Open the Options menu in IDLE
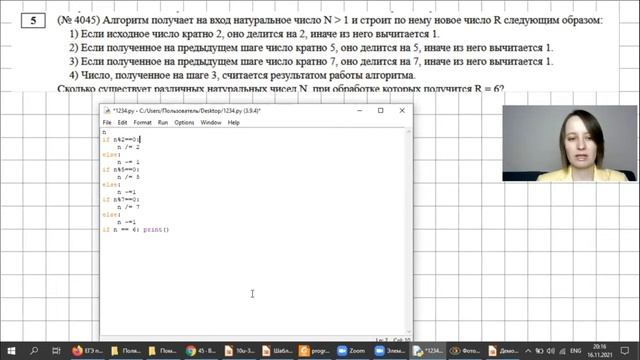Image resolution: width=640 pixels, height=360 pixels. coord(184,122)
